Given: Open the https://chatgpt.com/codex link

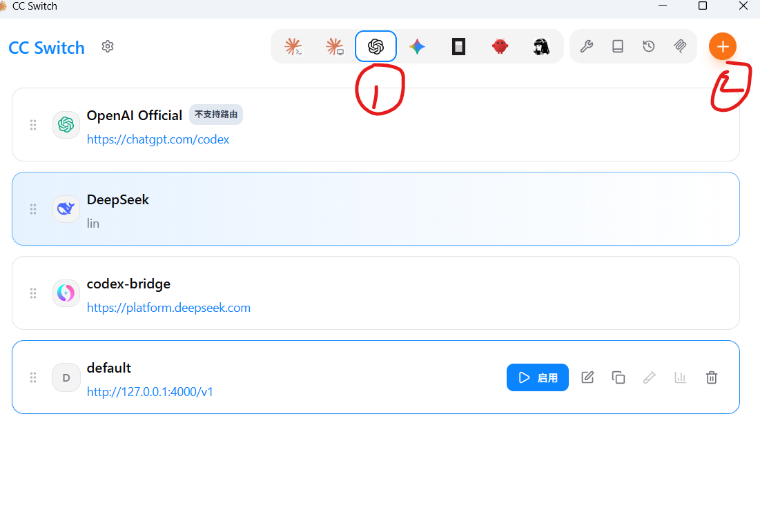Looking at the screenshot, I should (158, 139).
